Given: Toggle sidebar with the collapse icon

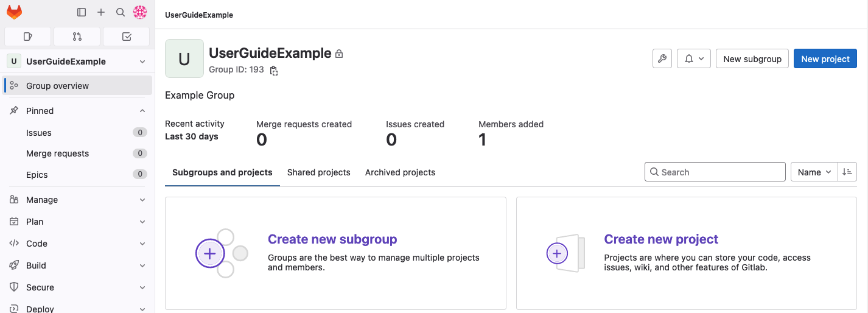Looking at the screenshot, I should pos(82,12).
